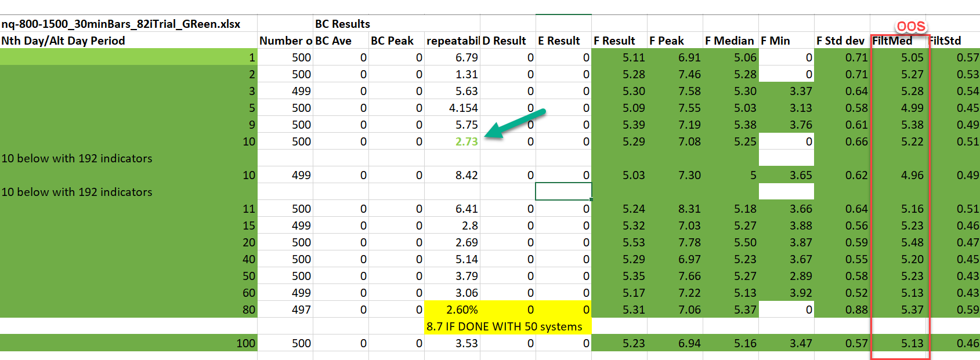Screen dimensions: 980x360
Task: Select the FiltMed column header cell
Action: click(x=893, y=41)
